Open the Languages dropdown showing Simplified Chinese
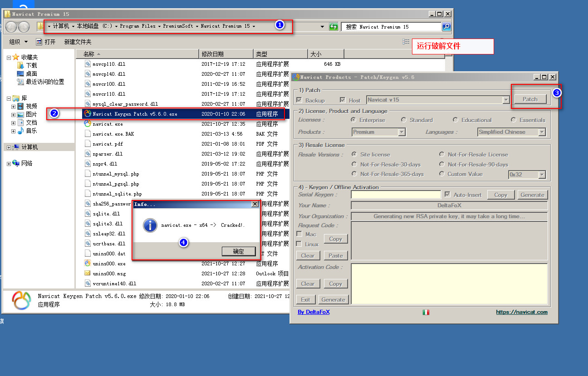This screenshot has height=376, width=588. (511, 132)
